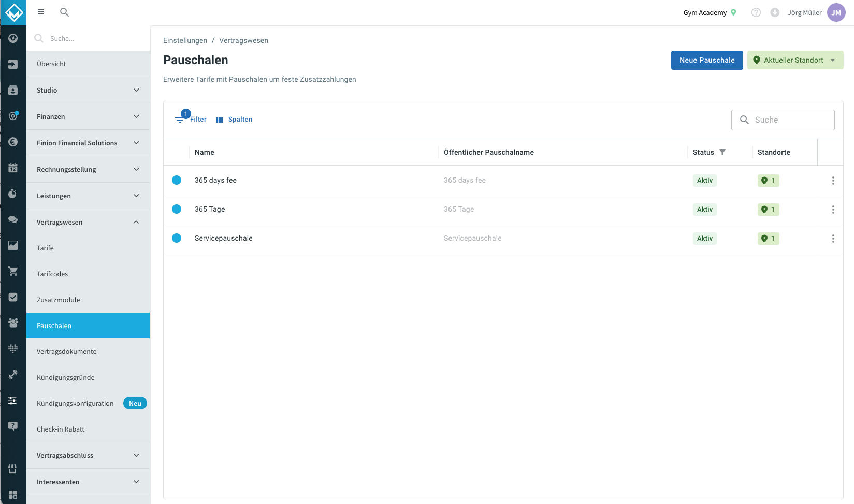Toggle the hamburger menu icon

tap(41, 12)
